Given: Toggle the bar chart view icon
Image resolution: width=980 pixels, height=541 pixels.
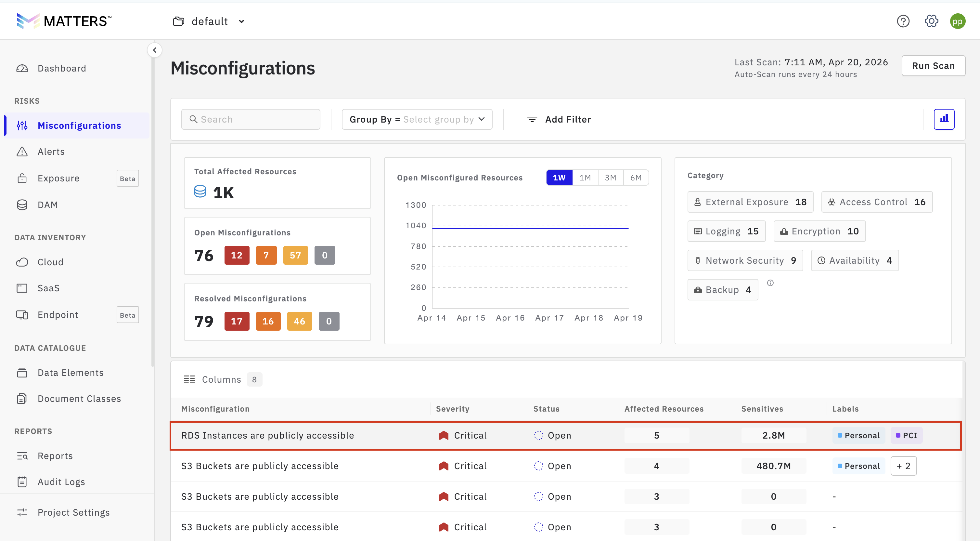Looking at the screenshot, I should (x=944, y=119).
